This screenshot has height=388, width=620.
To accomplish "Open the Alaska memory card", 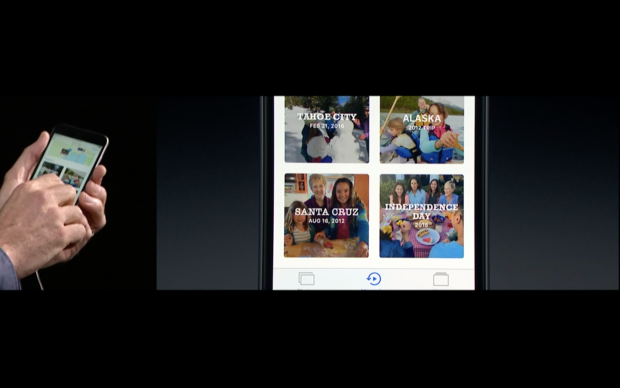I will point(422,129).
